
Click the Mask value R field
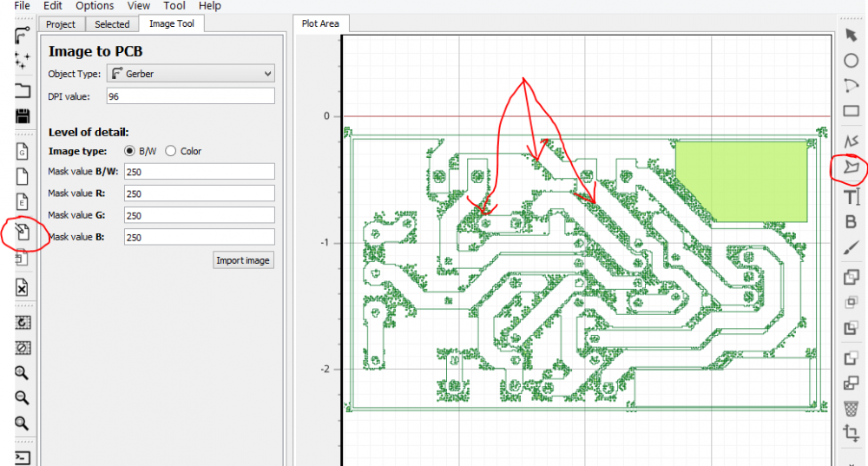[200, 194]
